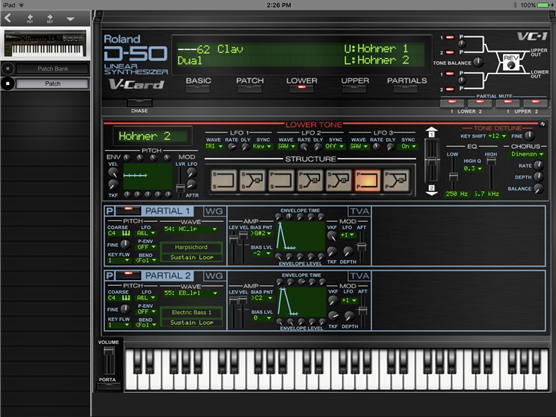Switch to the LOWER tab
This screenshot has width=556, height=417.
coord(301,89)
